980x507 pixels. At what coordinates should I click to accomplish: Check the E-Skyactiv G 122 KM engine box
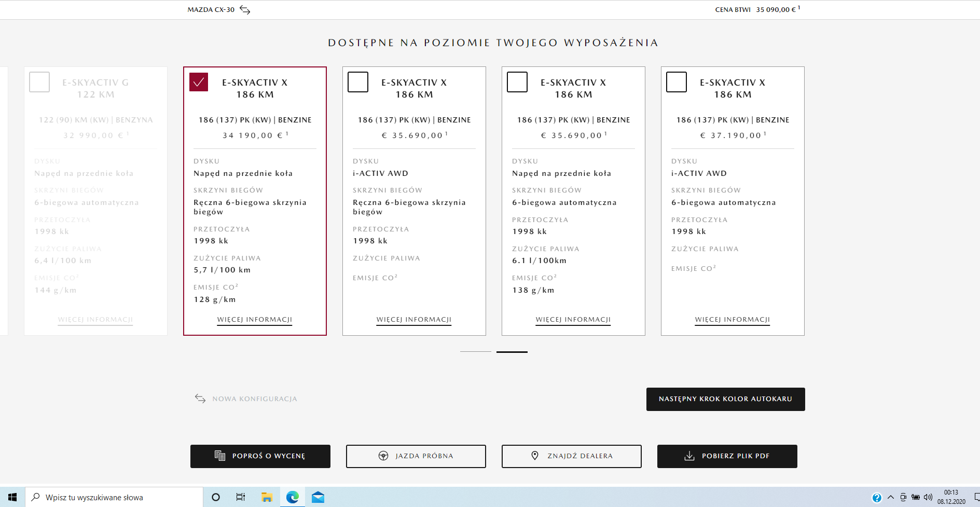click(39, 82)
